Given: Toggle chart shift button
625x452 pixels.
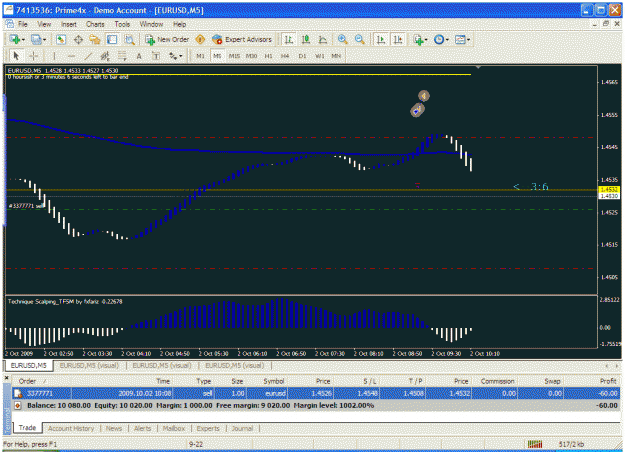Looking at the screenshot, I should coord(398,39).
